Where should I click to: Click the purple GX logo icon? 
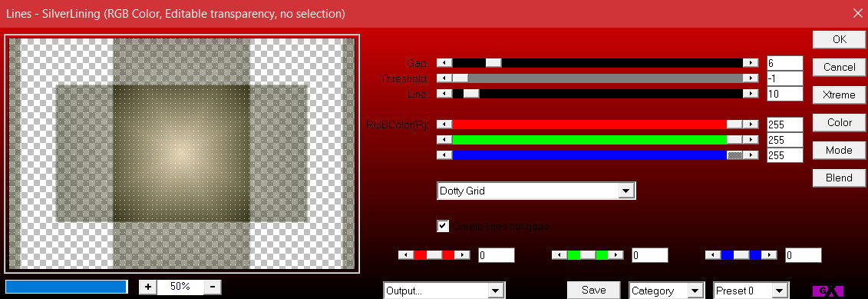coord(827,291)
